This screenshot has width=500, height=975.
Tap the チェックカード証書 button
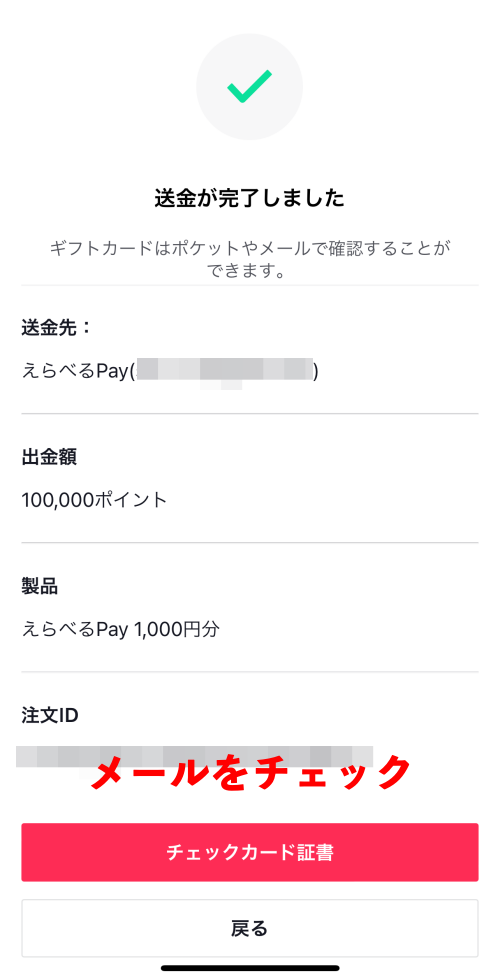tap(249, 853)
